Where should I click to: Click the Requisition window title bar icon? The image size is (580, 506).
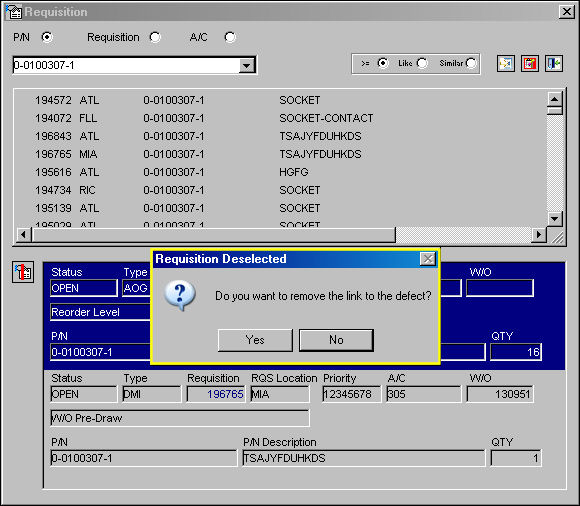point(14,12)
